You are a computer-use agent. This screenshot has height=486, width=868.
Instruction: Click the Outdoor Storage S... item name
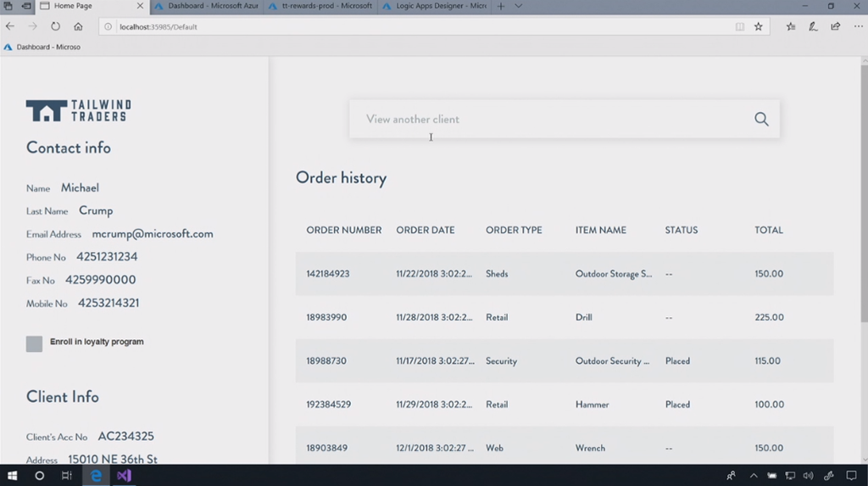pos(614,274)
